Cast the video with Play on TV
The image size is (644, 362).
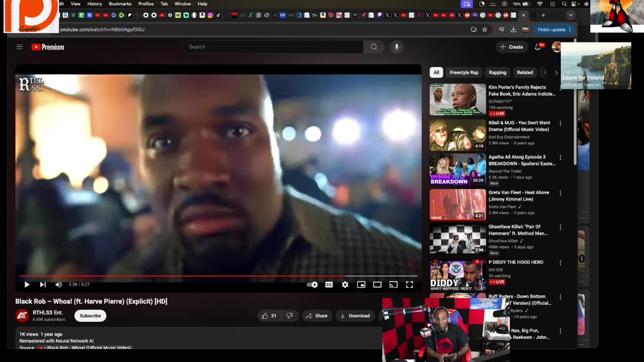(393, 285)
